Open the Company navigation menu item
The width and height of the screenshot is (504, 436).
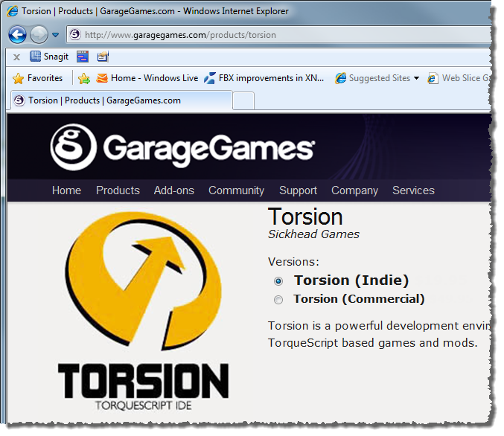tap(354, 190)
